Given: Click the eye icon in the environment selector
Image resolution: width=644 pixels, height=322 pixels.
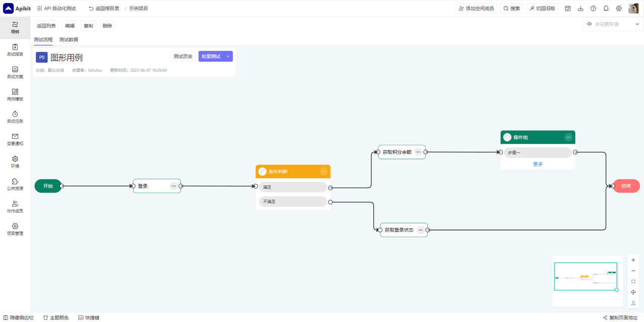Looking at the screenshot, I should pyautogui.click(x=589, y=24).
